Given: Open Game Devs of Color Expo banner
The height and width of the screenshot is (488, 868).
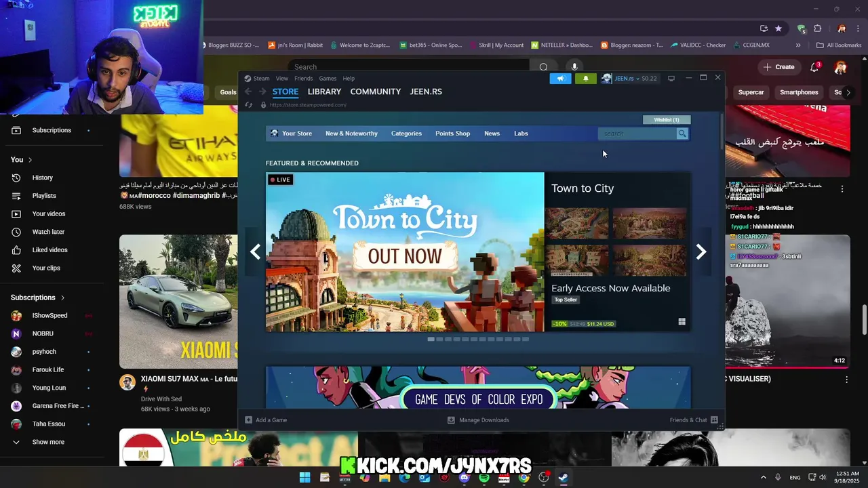Looking at the screenshot, I should click(478, 388).
